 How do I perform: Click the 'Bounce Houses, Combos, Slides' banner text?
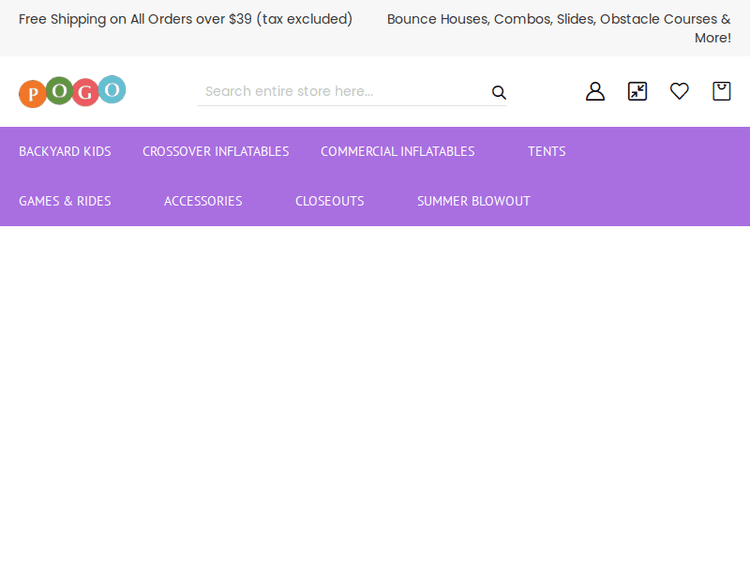(558, 19)
